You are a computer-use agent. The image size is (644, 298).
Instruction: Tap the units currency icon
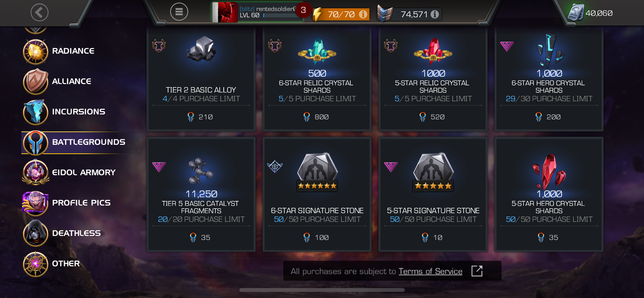click(x=576, y=12)
